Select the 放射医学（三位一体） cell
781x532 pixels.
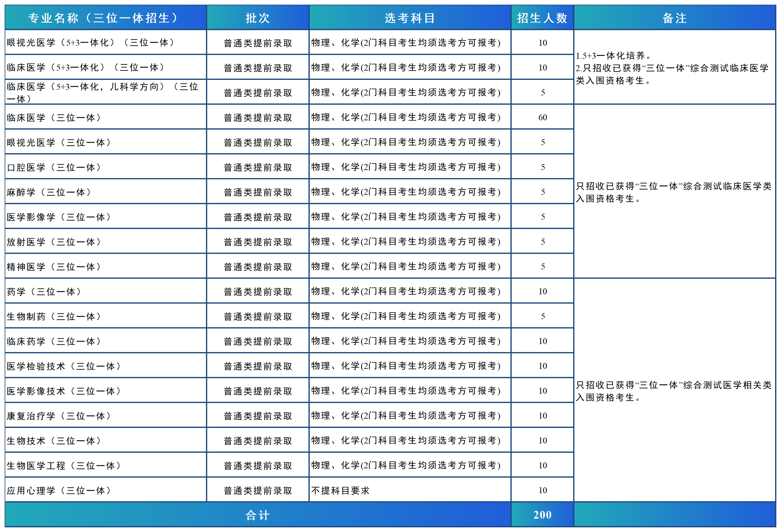point(54,242)
